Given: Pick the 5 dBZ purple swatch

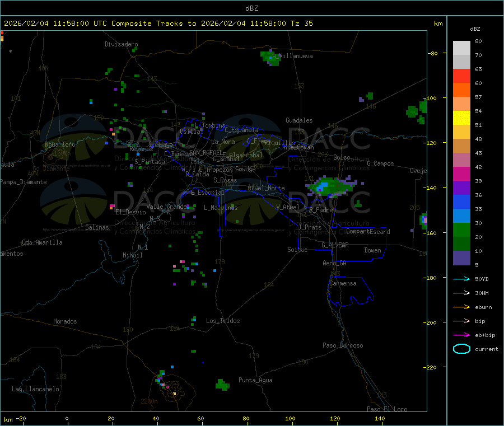Looking at the screenshot, I should click(461, 258).
